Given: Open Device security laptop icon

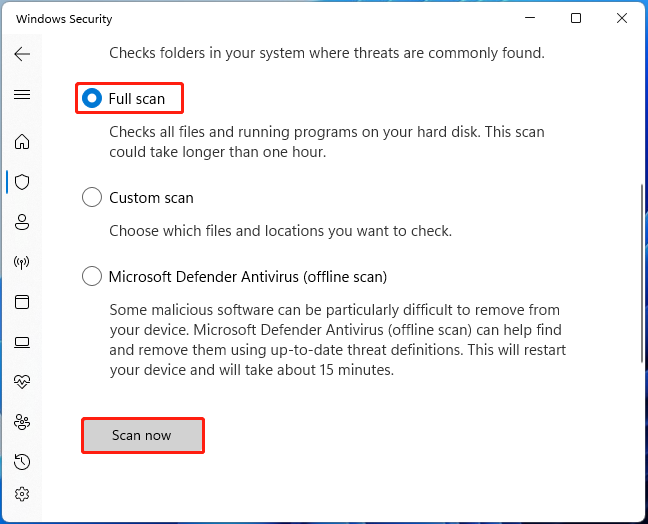Looking at the screenshot, I should tap(22, 342).
